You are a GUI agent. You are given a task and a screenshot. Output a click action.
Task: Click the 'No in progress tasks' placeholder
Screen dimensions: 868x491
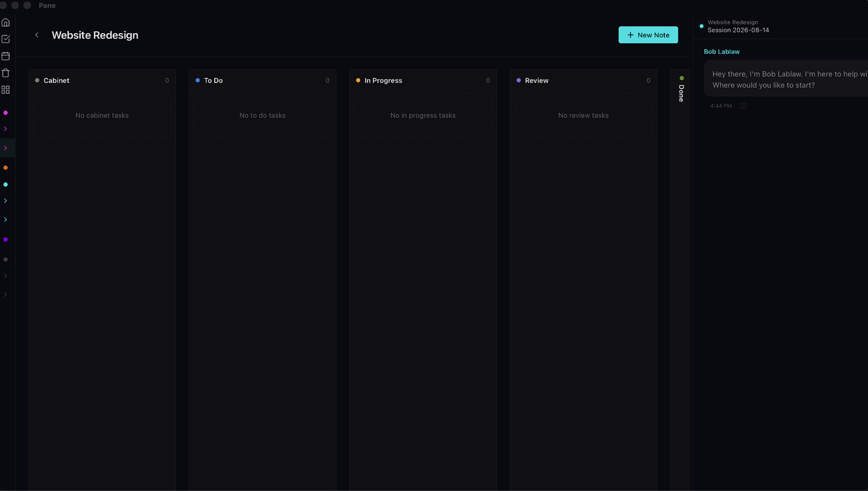[x=423, y=115]
